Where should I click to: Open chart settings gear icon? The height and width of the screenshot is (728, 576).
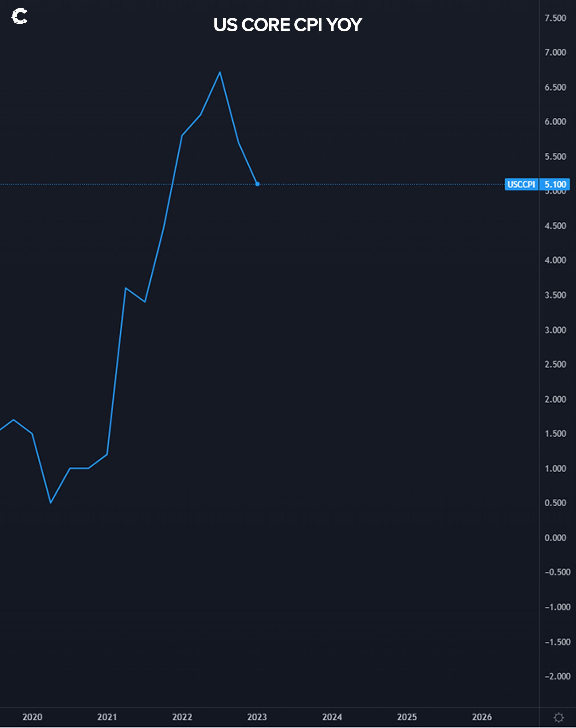[558, 717]
